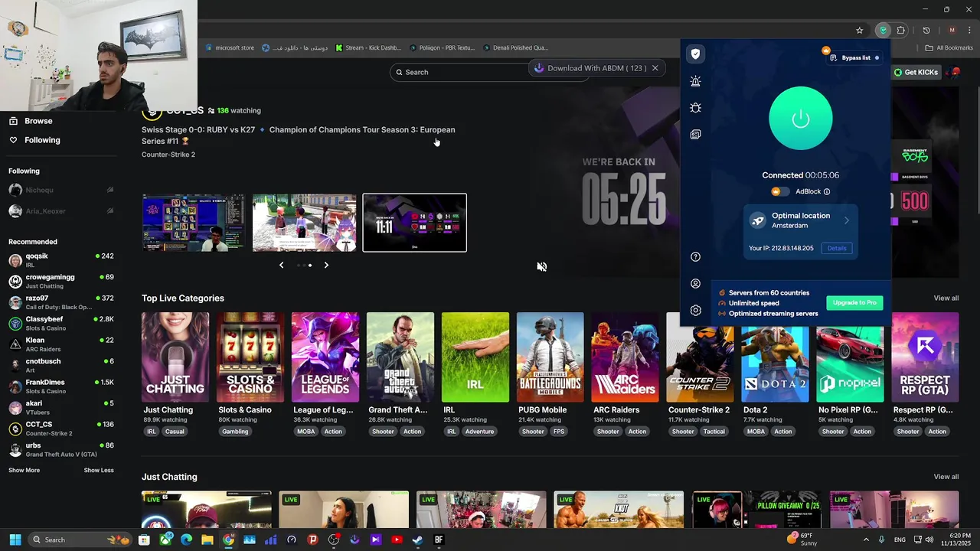980x551 pixels.
Task: Open File Explorer from taskbar
Action: pyautogui.click(x=207, y=540)
